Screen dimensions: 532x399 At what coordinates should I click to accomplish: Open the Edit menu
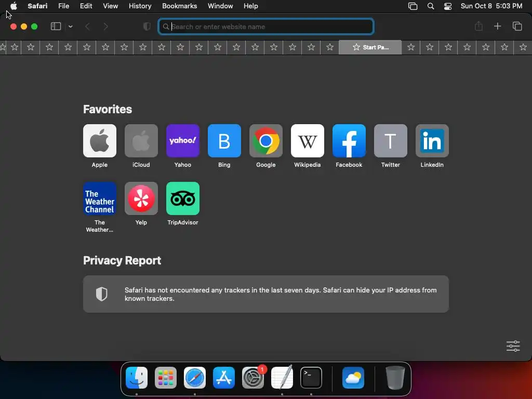[86, 6]
